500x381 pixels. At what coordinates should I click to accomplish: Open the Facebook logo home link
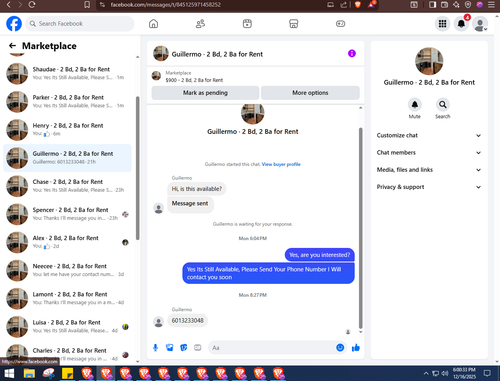(x=14, y=24)
